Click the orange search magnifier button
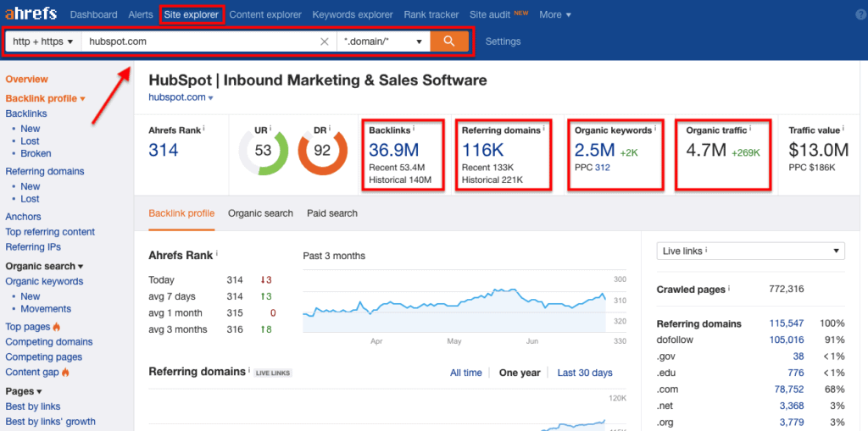The height and width of the screenshot is (431, 868). [x=449, y=41]
